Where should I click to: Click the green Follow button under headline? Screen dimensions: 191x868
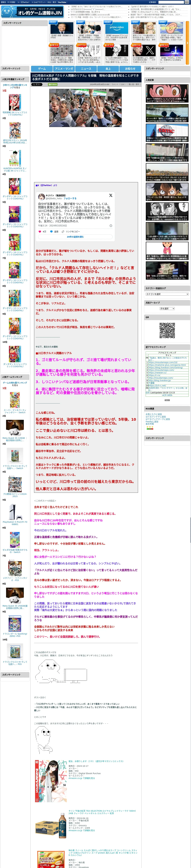click(x=53, y=85)
